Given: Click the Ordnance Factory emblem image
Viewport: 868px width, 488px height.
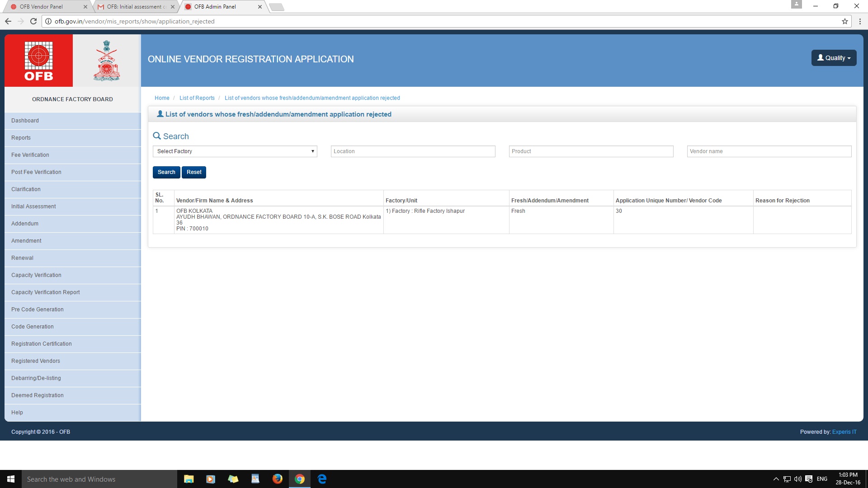Looking at the screenshot, I should coord(107,61).
